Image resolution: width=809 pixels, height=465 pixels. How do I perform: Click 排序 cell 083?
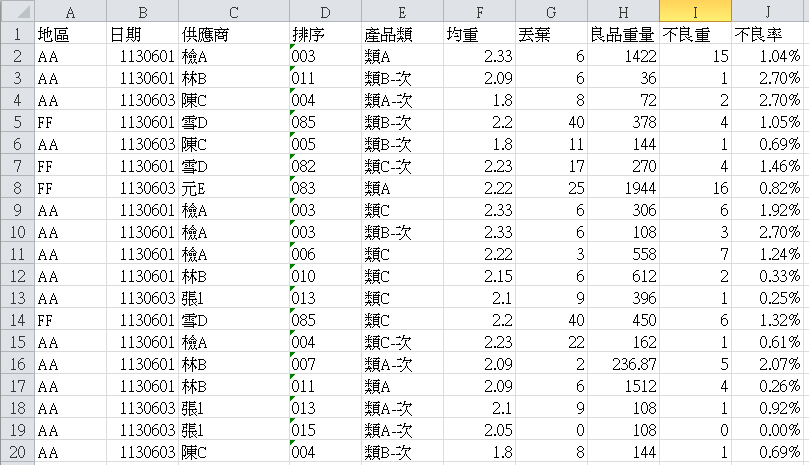coord(326,188)
